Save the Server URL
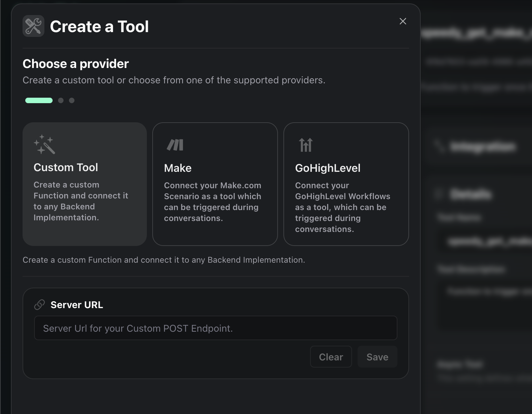The height and width of the screenshot is (414, 532). pos(377,357)
